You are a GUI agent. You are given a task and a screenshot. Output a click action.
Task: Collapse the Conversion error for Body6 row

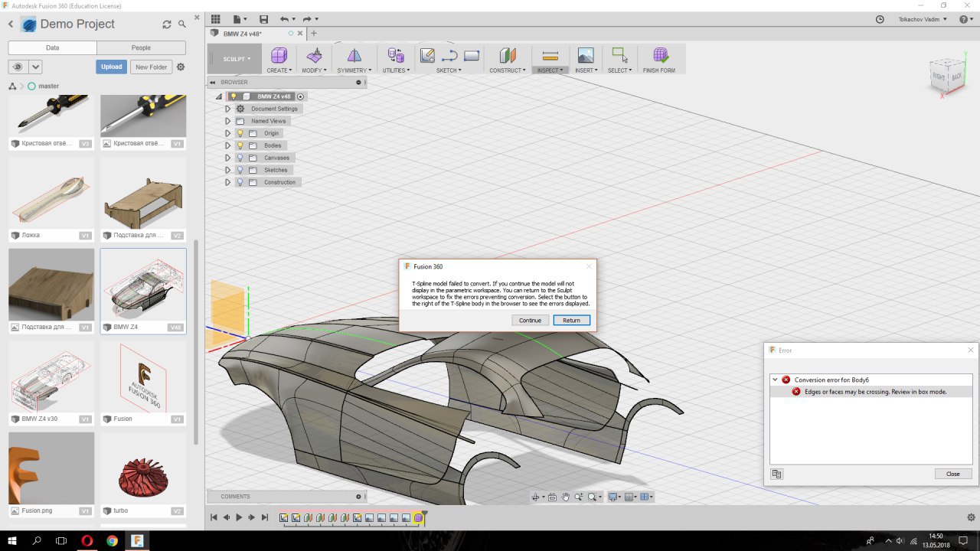[x=775, y=380]
